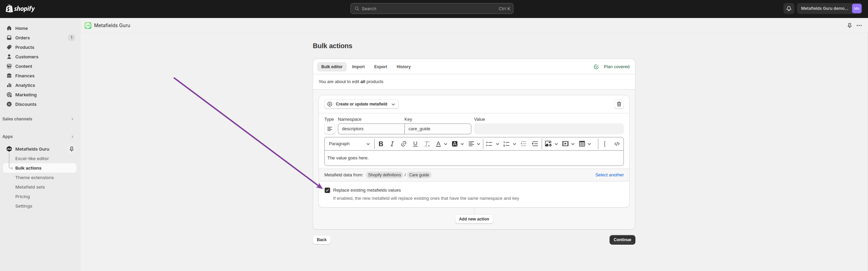Open the Metafields Guru demo store menu
Image resolution: width=868 pixels, height=271 pixels.
[829, 8]
